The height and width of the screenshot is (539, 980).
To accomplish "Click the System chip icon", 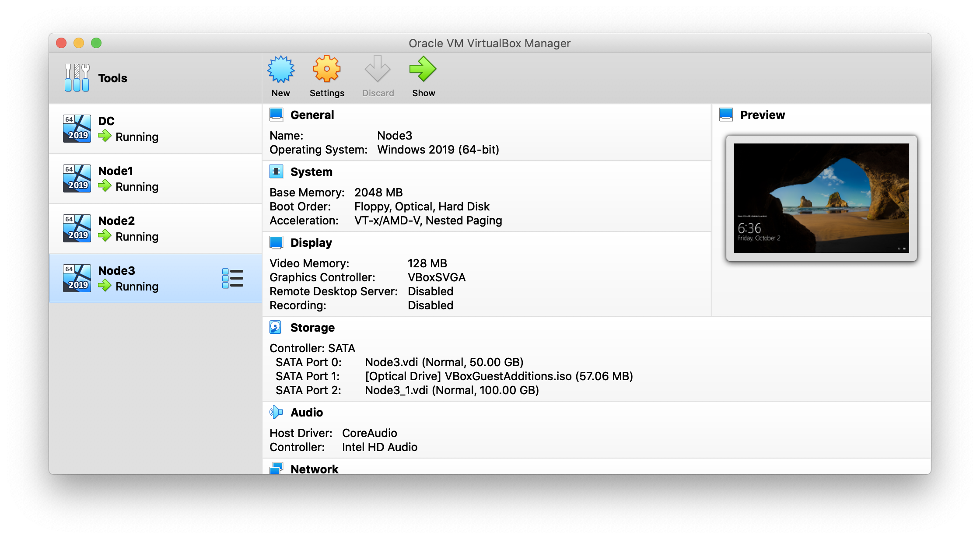I will coord(276,171).
